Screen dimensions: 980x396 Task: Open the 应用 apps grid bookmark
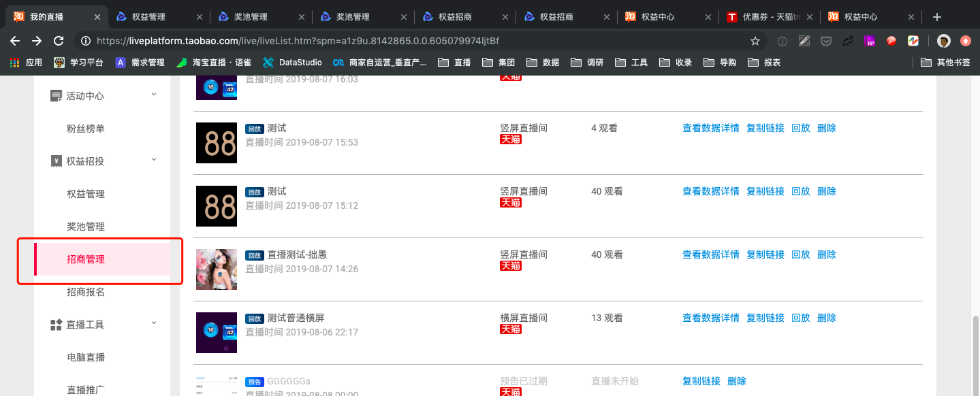pos(27,62)
